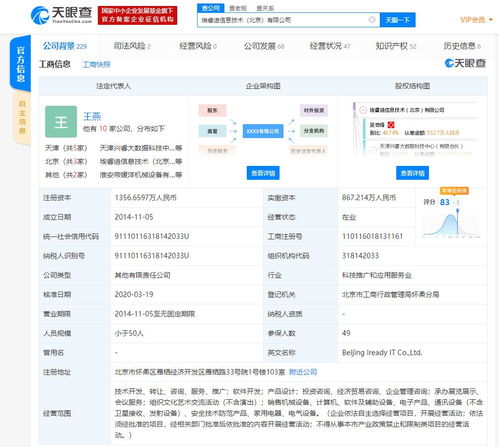The width and height of the screenshot is (499, 447).
Task: Select the 分支机构 box in structure chart
Action: [x=314, y=131]
